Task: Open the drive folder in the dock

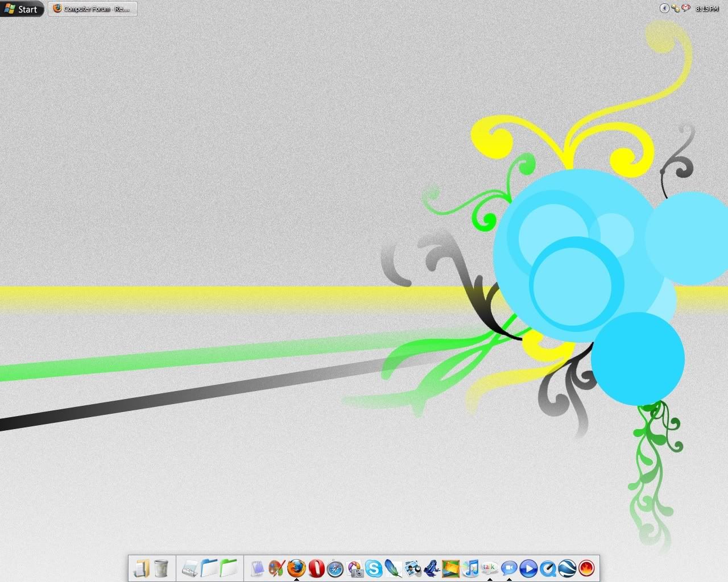Action: [190, 568]
